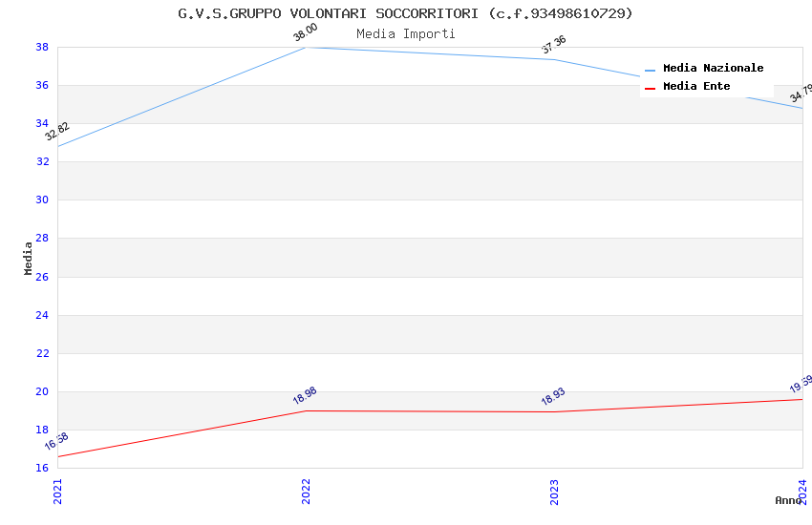Click the Media Nazionale legend label
Image resolution: width=812 pixels, height=525 pixels.
(713, 68)
